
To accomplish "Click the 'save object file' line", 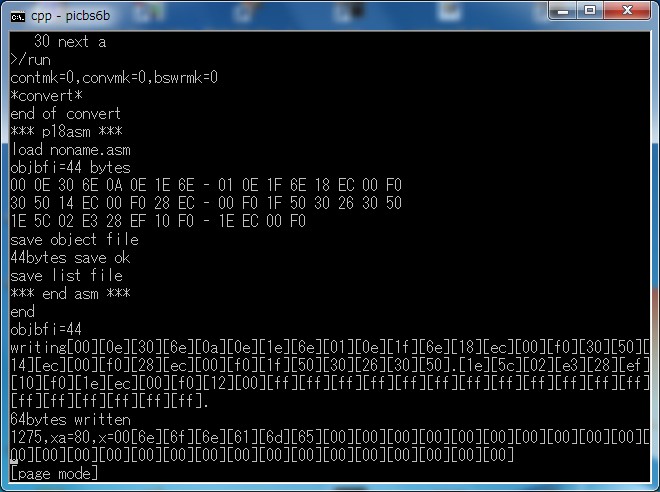I will point(74,239).
